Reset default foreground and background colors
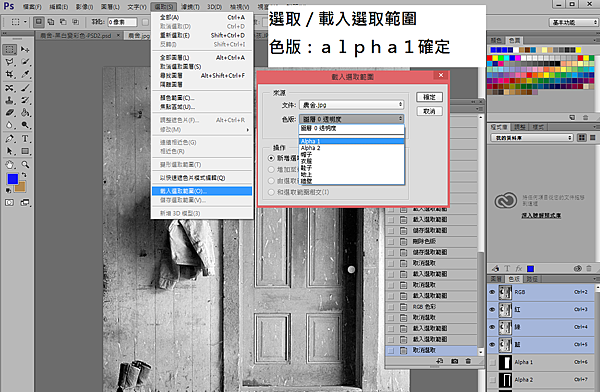The image size is (600, 392). coord(8,190)
